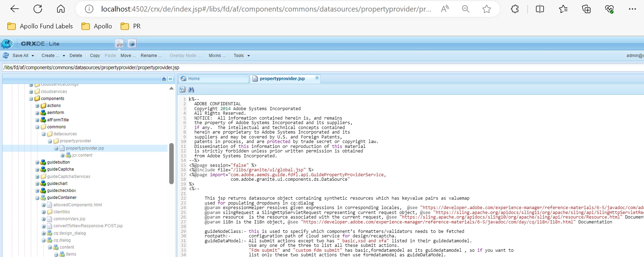
Task: Click Copy in the toolbar
Action: [95, 56]
